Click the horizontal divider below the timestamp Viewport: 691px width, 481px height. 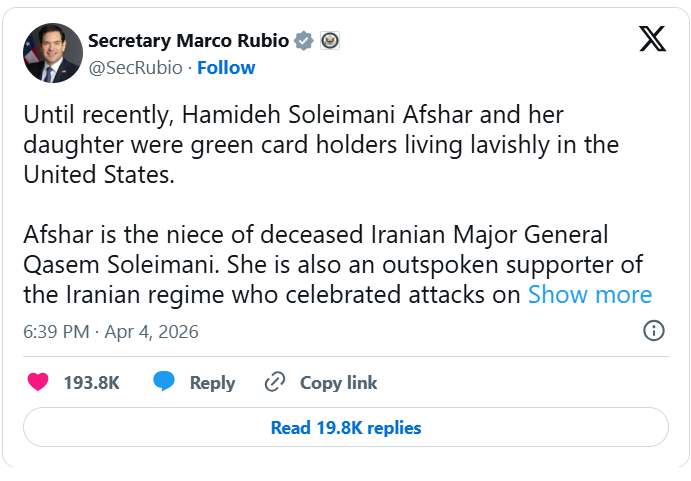click(345, 355)
